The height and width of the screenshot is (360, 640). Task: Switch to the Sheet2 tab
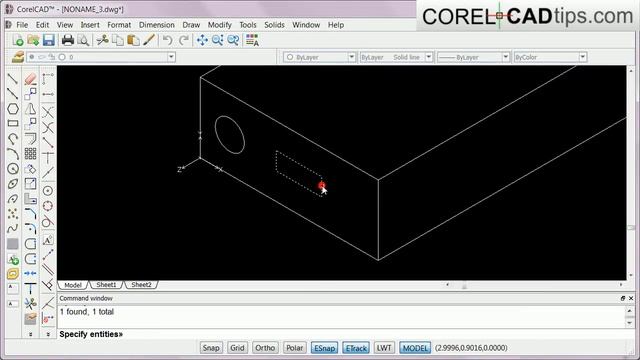click(141, 284)
